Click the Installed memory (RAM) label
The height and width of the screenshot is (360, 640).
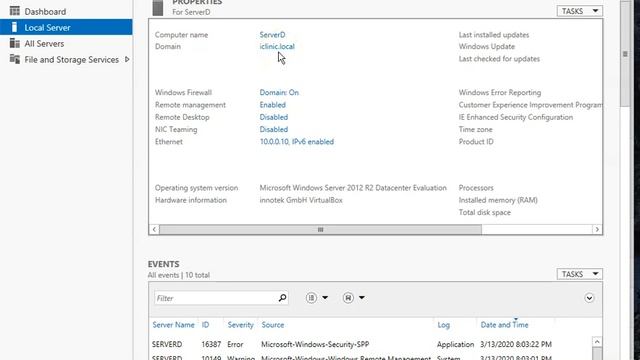(498, 200)
